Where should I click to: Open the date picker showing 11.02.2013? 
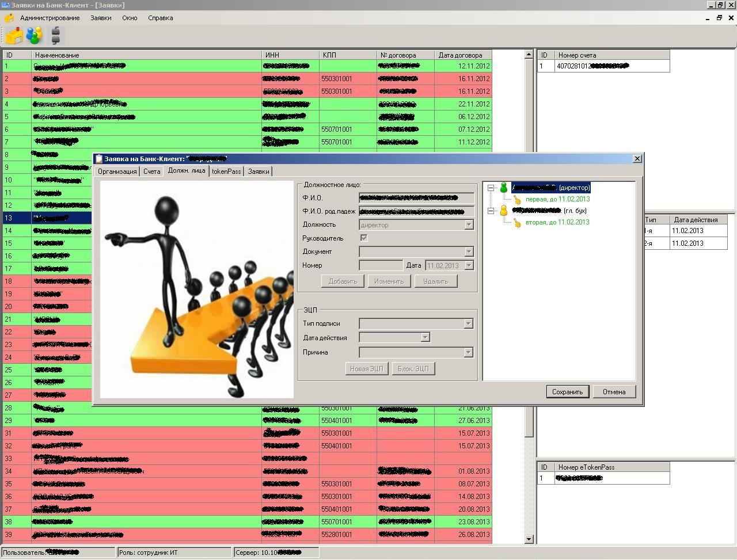[x=469, y=265]
